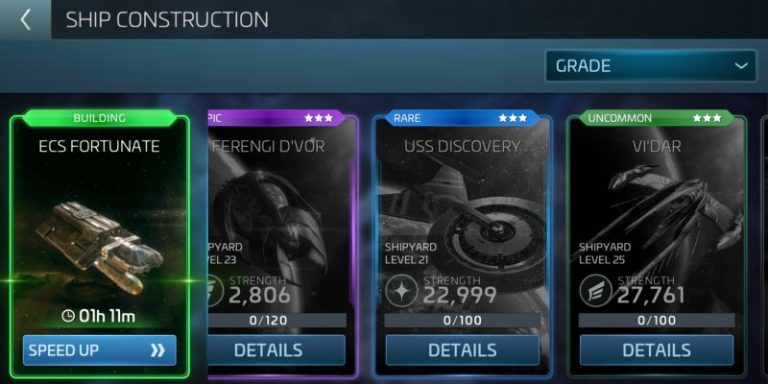Select the ECS Fortunate ship image
768x384 pixels.
point(99,247)
